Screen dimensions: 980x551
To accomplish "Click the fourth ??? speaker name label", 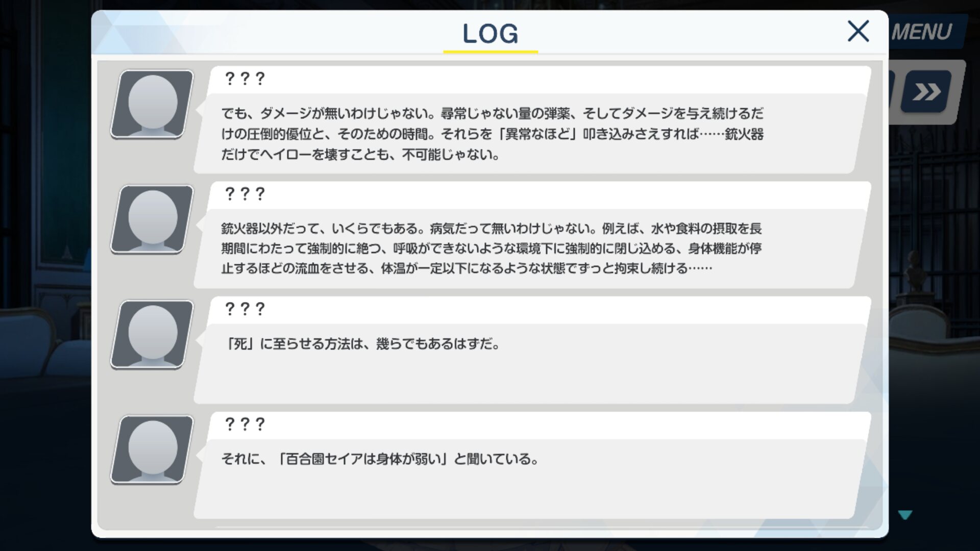I will (244, 424).
